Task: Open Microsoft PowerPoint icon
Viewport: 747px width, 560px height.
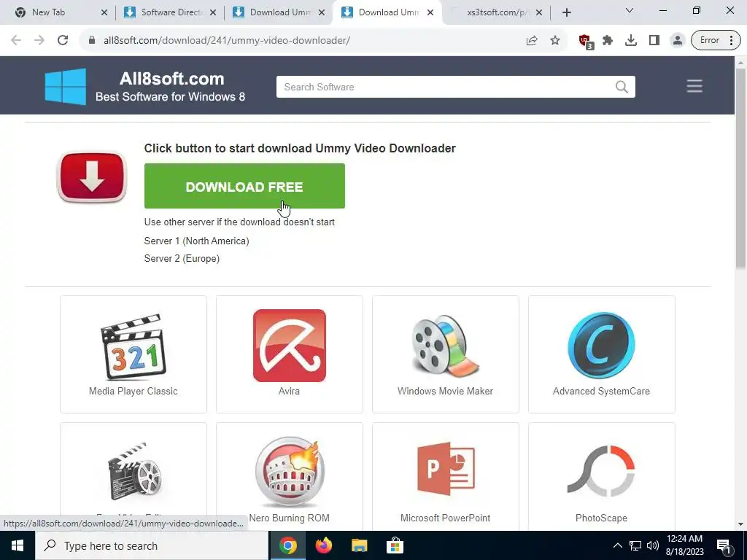Action: coord(446,469)
